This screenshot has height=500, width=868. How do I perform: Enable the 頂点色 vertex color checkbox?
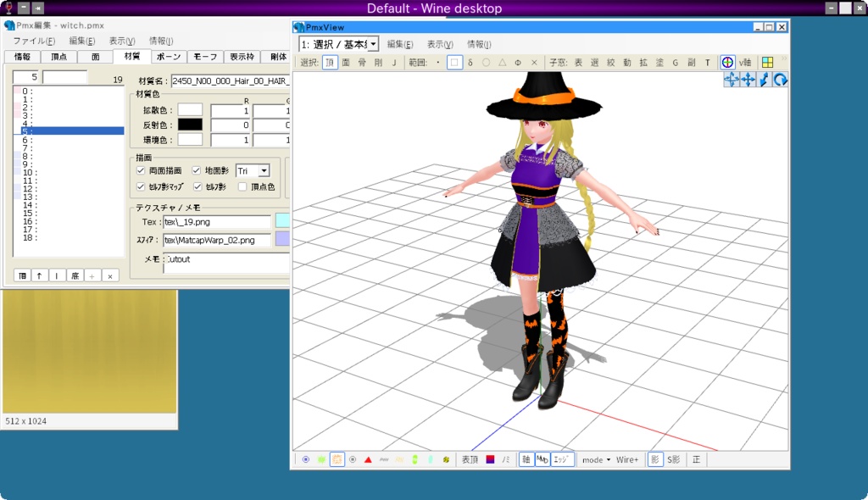(x=242, y=187)
